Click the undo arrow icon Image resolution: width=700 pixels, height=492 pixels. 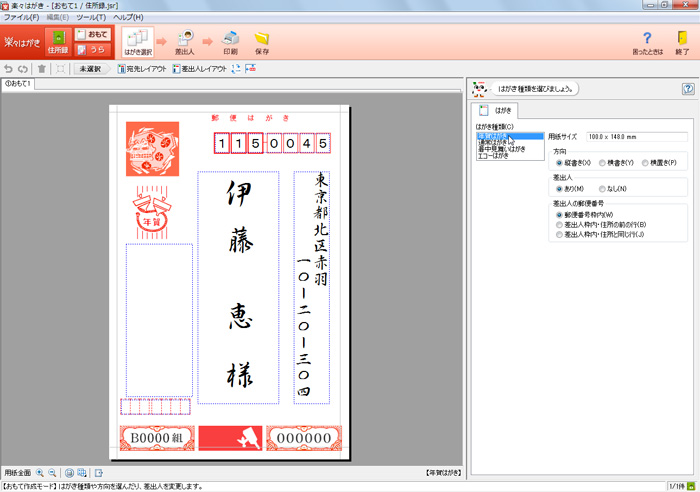9,69
